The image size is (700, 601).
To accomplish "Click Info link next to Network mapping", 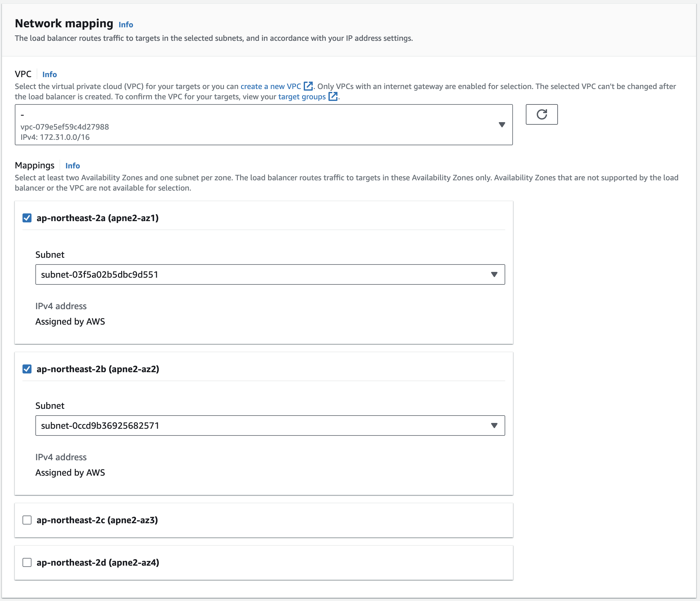I will (126, 25).
